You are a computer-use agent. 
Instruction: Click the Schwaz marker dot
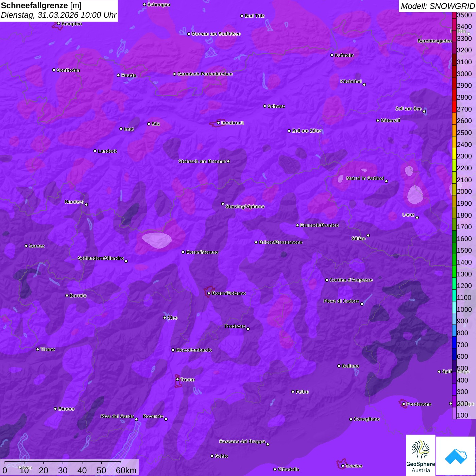265,106
